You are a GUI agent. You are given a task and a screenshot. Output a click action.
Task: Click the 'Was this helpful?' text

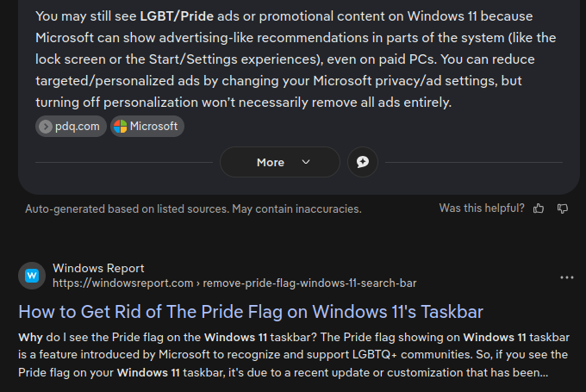(x=482, y=208)
